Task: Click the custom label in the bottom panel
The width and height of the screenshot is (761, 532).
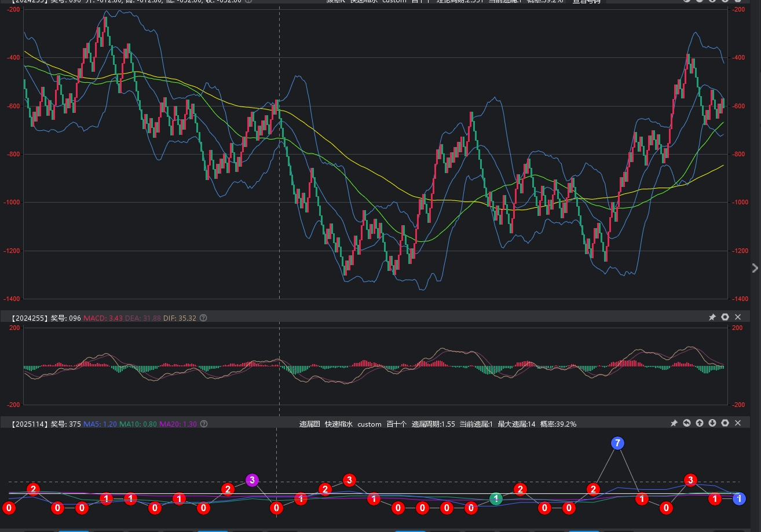Action: pos(369,424)
